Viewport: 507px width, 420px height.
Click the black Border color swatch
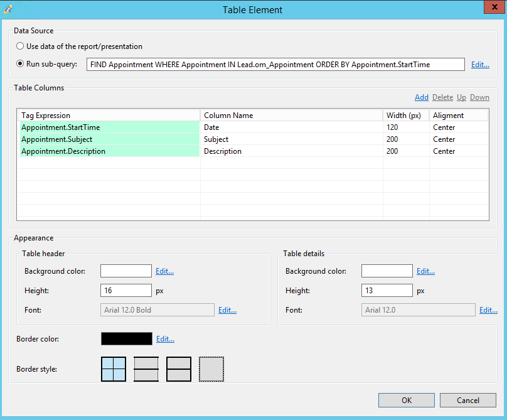[127, 338]
